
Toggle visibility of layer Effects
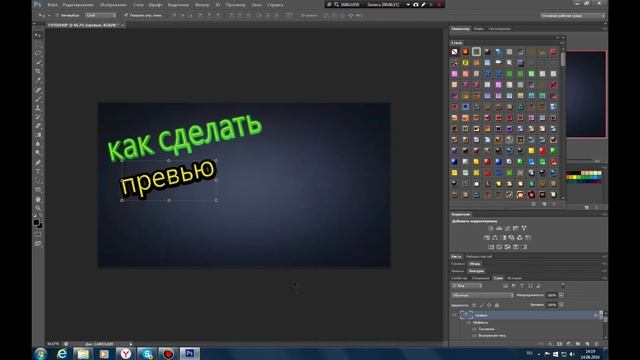pyautogui.click(x=468, y=322)
